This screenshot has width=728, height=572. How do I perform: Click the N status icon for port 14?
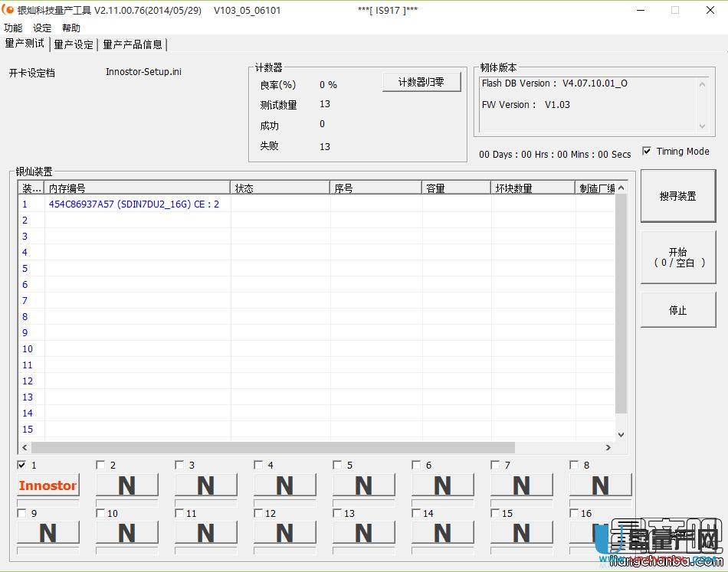coord(442,533)
